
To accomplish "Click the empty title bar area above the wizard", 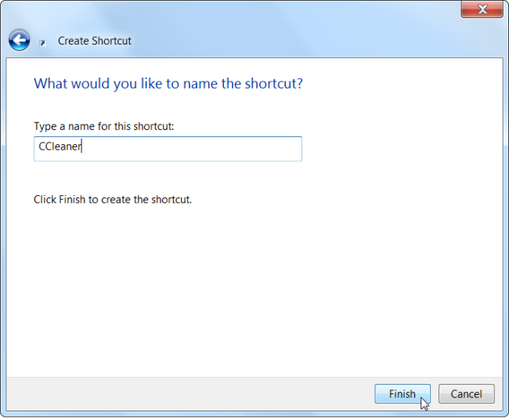I will [235, 11].
